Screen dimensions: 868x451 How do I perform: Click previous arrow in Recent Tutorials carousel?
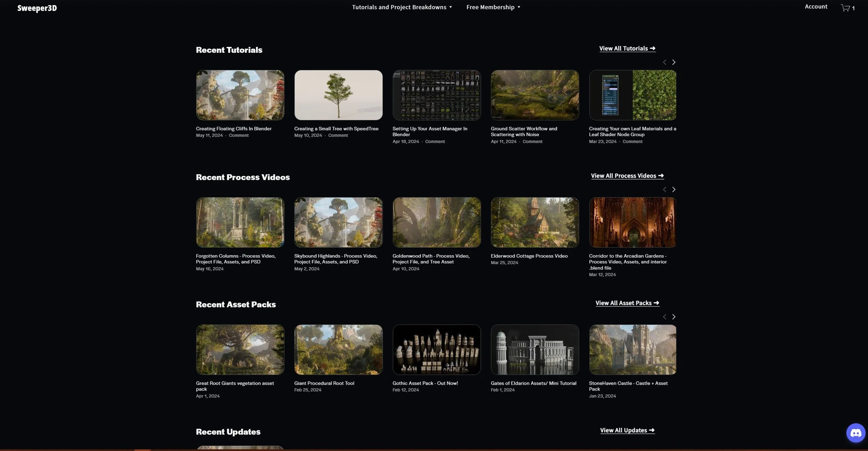pyautogui.click(x=665, y=62)
